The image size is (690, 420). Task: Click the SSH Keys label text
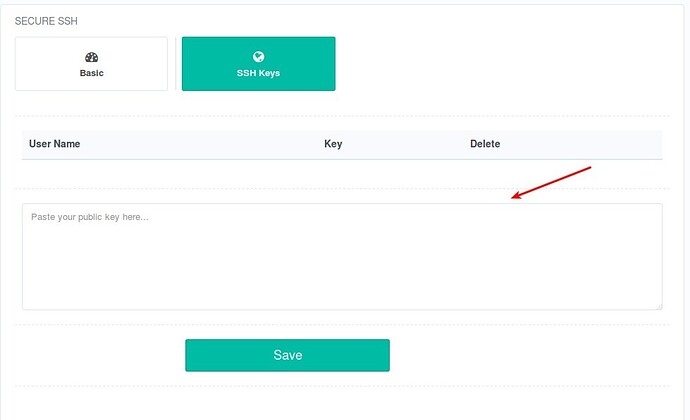258,73
